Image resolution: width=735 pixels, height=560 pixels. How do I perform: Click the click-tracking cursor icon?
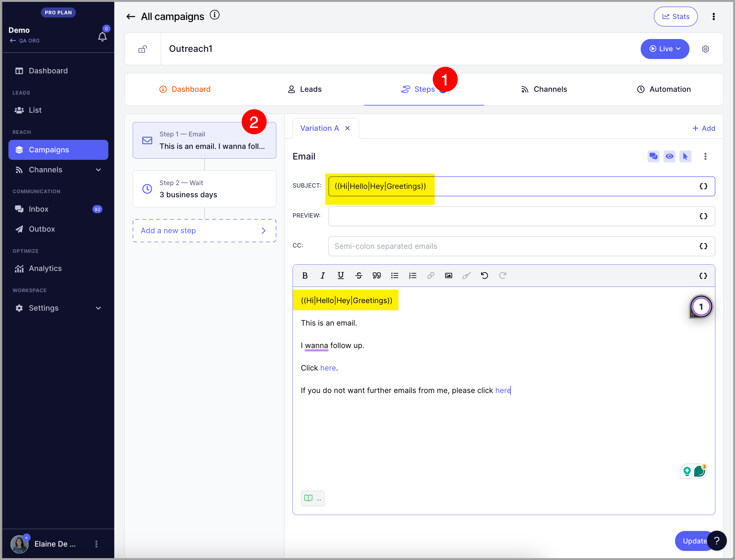click(x=685, y=156)
